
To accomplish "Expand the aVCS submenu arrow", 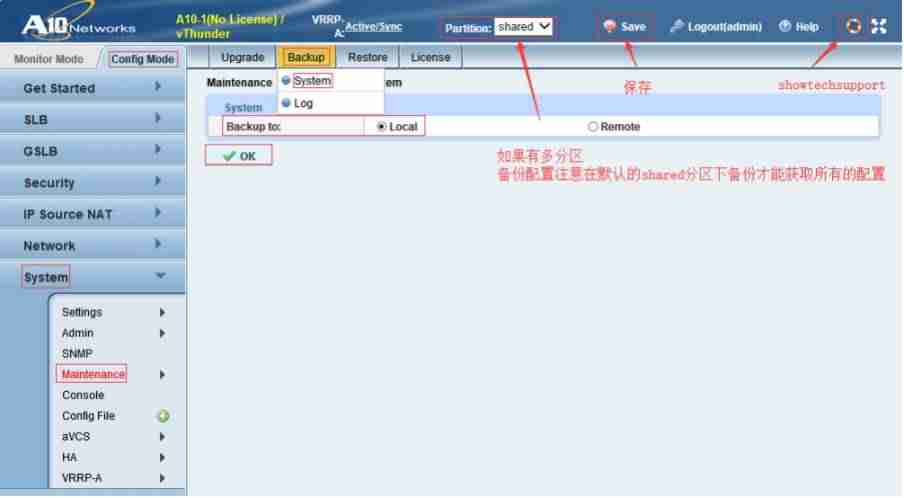I will 162,437.
